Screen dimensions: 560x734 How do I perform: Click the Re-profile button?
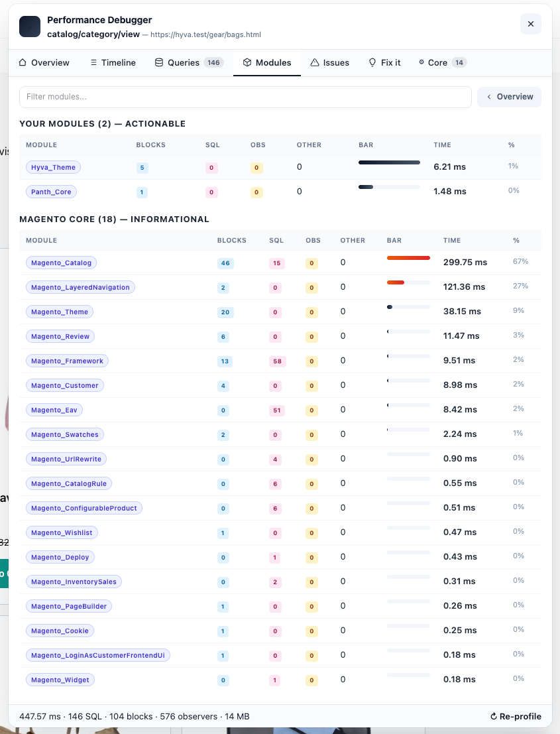[x=516, y=716]
